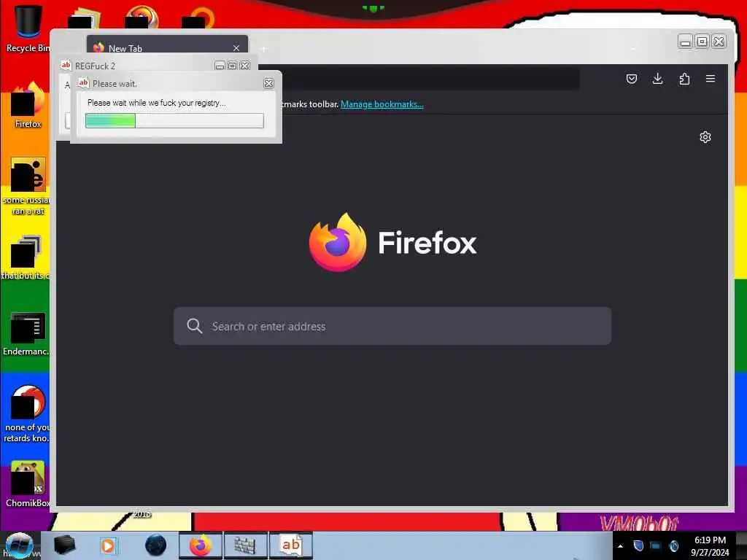This screenshot has height=560, width=747.
Task: Close the New Tab tab
Action: click(x=236, y=48)
